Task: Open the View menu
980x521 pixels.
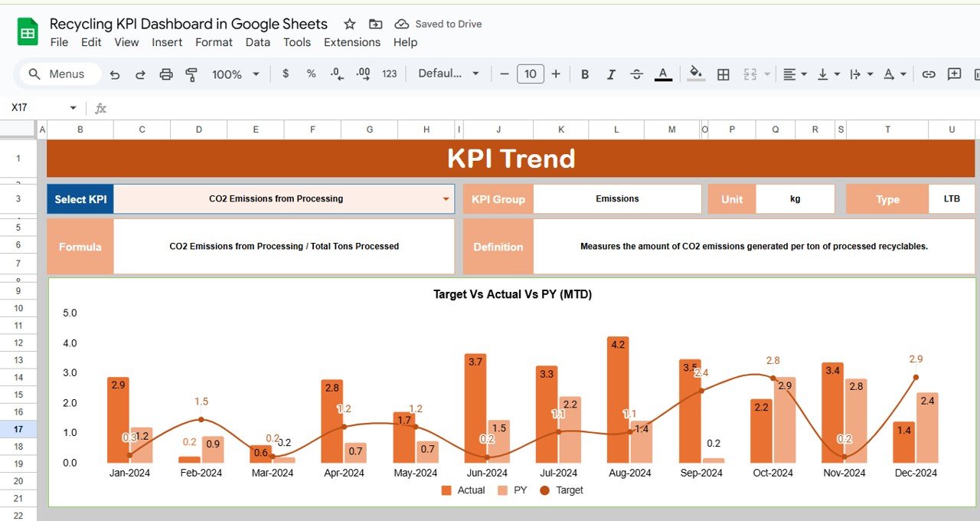Action: click(126, 42)
